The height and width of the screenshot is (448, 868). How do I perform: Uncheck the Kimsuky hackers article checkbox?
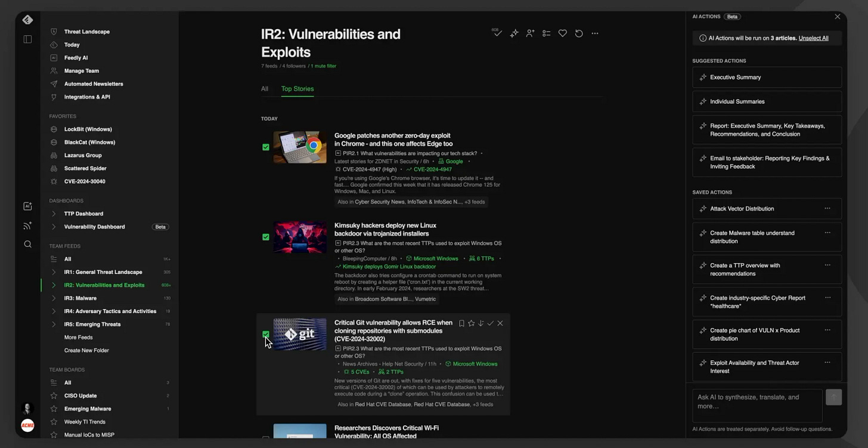[266, 237]
